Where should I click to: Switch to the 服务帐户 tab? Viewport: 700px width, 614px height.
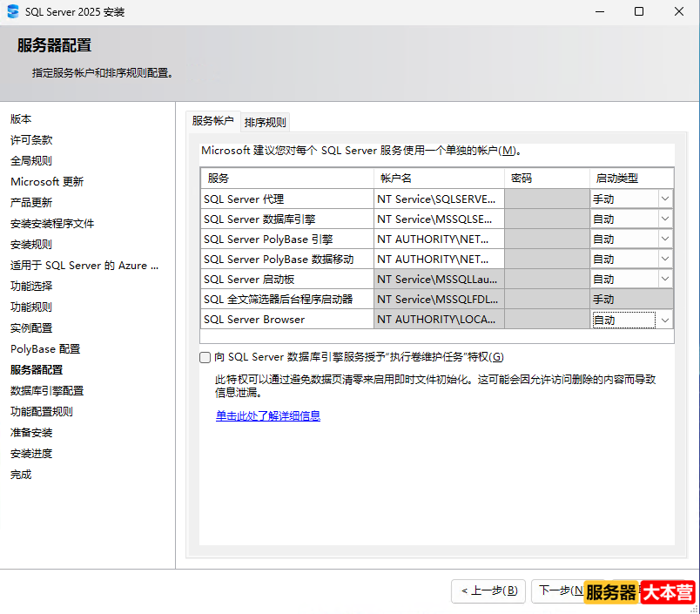213,121
